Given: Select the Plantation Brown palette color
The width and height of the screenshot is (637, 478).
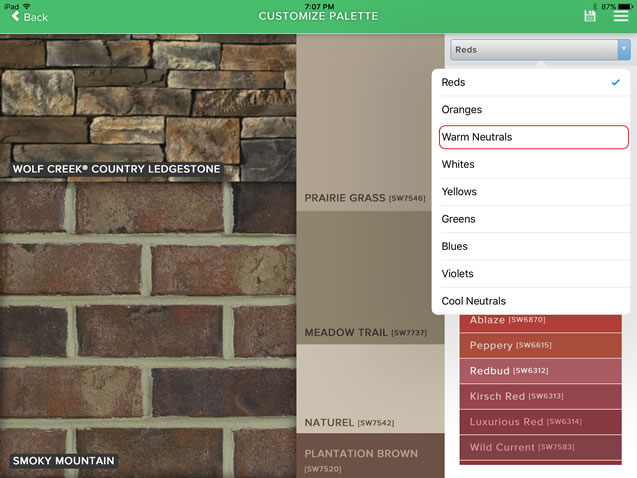Looking at the screenshot, I should coord(370,456).
